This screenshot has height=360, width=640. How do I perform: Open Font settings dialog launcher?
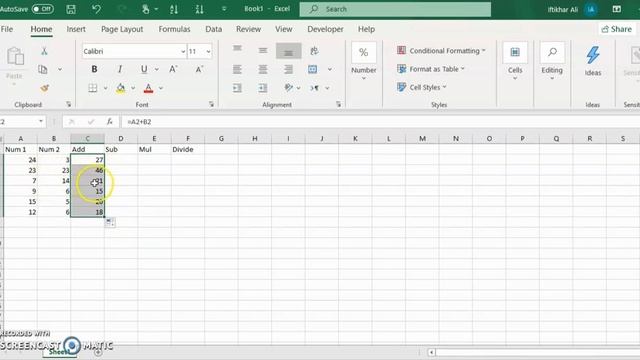coord(211,104)
